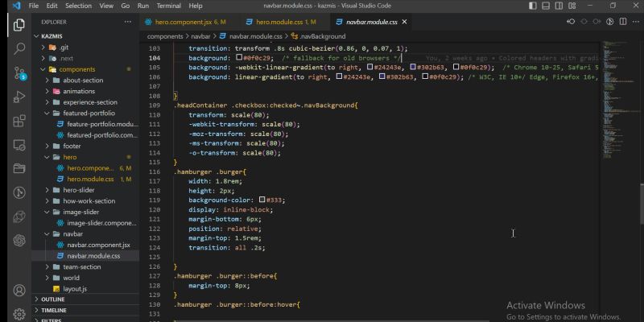Expand the footer folder
This screenshot has height=322, width=644.
pos(85,146)
